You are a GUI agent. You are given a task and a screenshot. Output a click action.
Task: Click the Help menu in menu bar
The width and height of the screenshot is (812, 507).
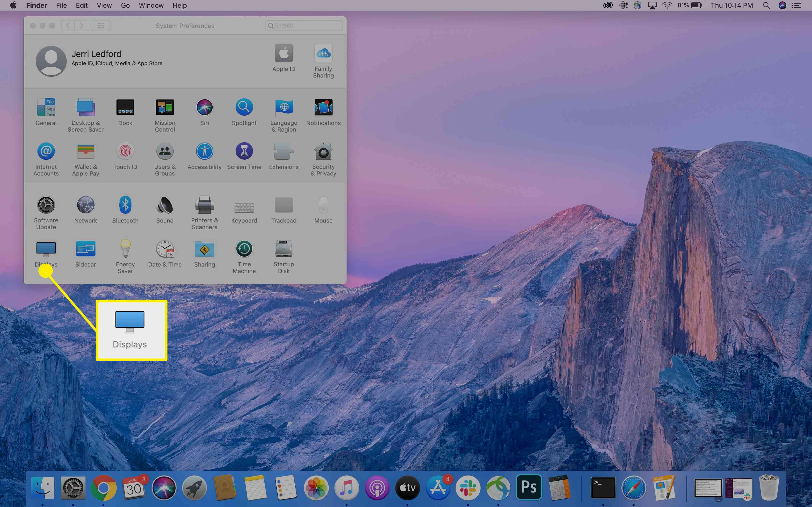[180, 6]
